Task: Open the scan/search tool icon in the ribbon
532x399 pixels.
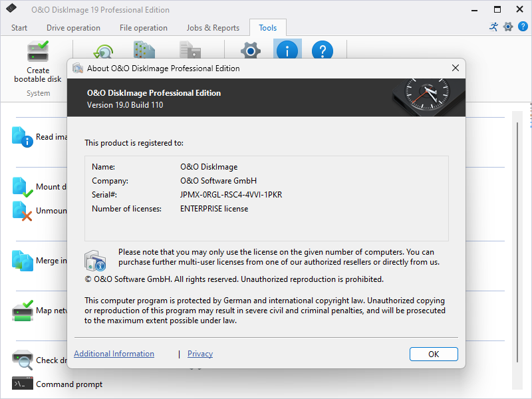Action: [x=103, y=51]
